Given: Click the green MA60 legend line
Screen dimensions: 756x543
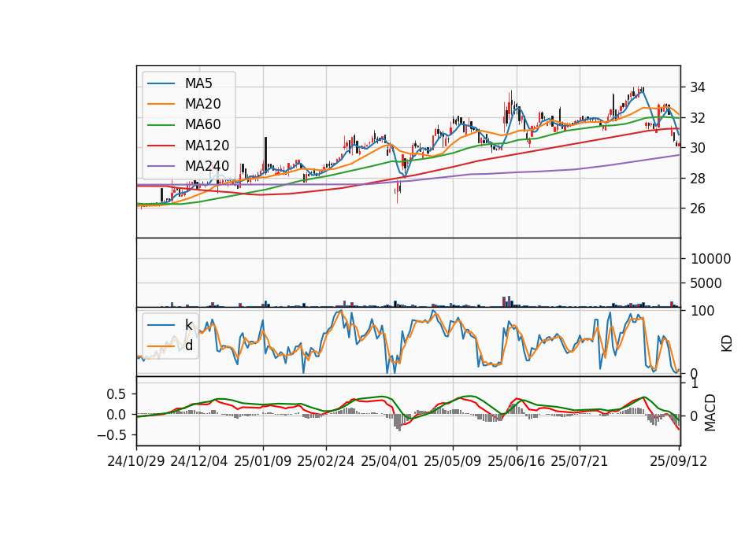Looking at the screenshot, I should coord(161,125).
